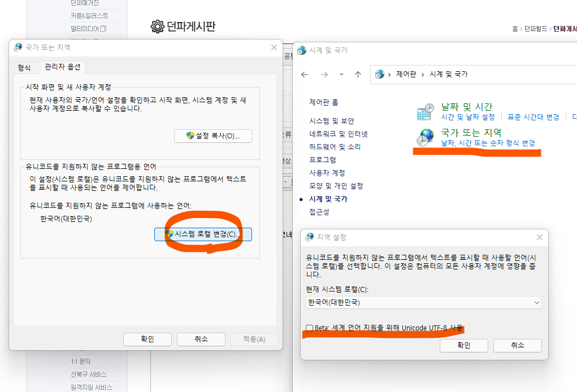577x392 pixels.
Task: Expand recent locations chevron next to forward arrow
Action: click(x=341, y=75)
